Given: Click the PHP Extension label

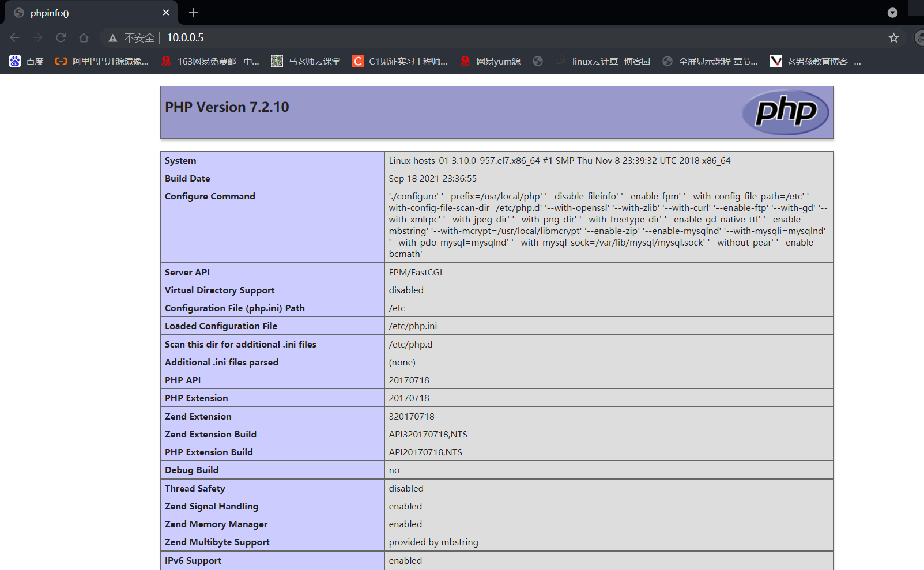Looking at the screenshot, I should click(196, 398).
